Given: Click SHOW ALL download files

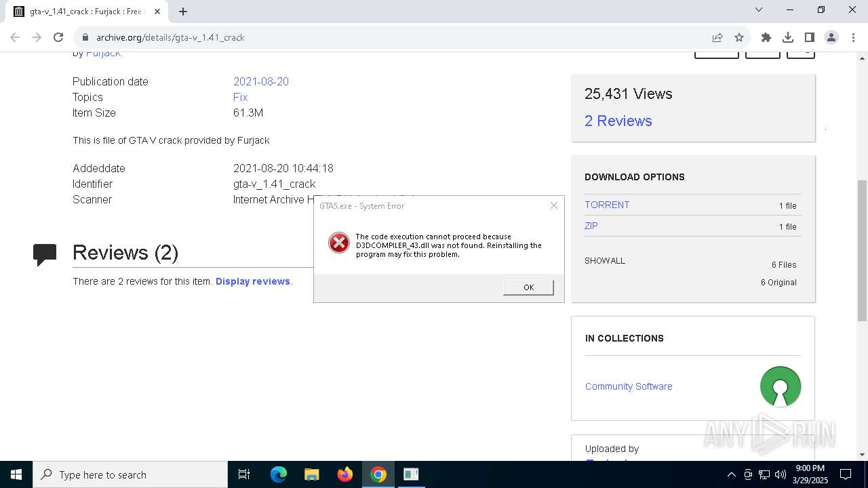Looking at the screenshot, I should [605, 261].
